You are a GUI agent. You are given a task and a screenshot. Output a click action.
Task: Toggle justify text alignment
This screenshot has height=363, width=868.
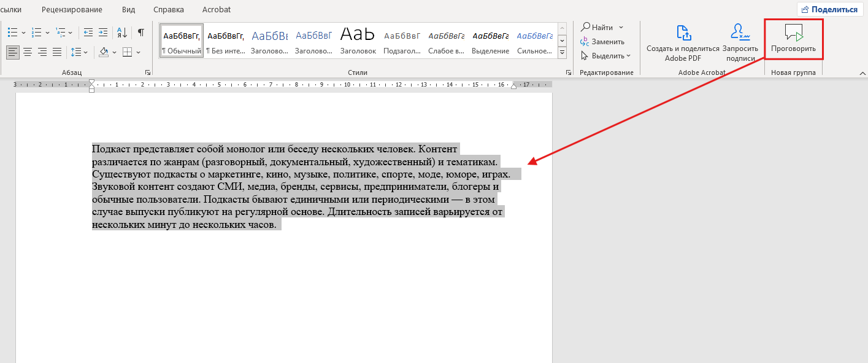(x=57, y=52)
